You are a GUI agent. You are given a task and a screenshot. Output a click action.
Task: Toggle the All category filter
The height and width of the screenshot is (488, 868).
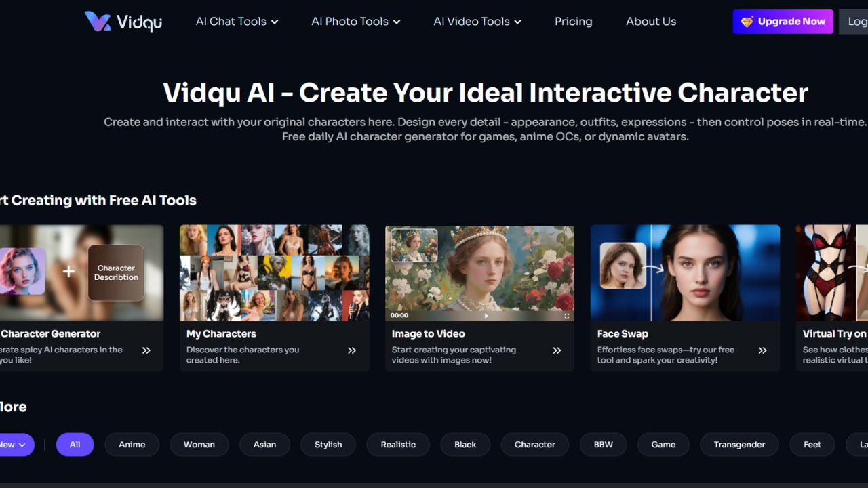tap(75, 445)
